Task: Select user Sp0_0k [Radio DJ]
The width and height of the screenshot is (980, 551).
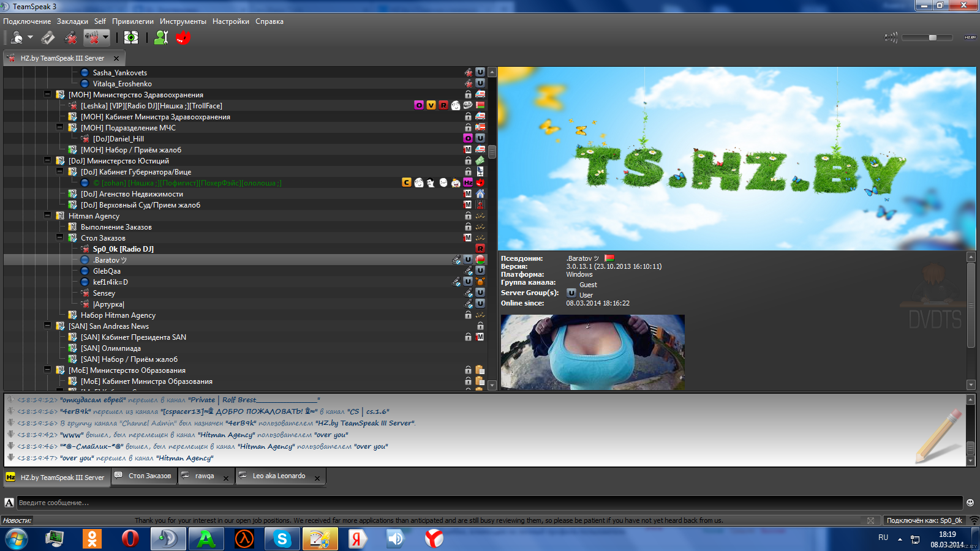Action: pyautogui.click(x=123, y=249)
